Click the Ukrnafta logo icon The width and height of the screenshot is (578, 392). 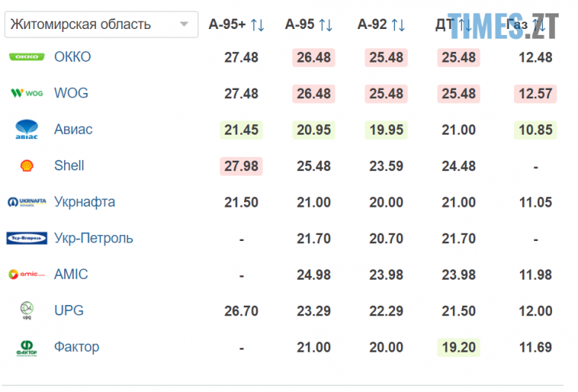click(27, 202)
